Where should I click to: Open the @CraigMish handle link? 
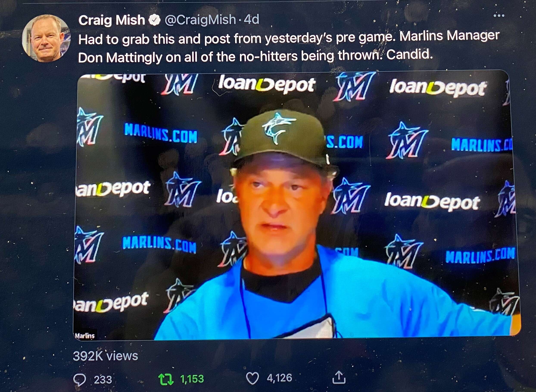pos(200,20)
